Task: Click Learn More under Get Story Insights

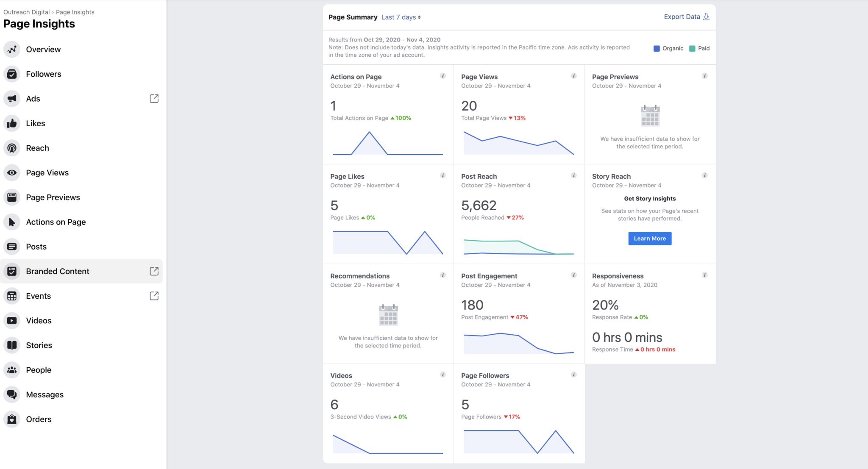Action: [649, 238]
